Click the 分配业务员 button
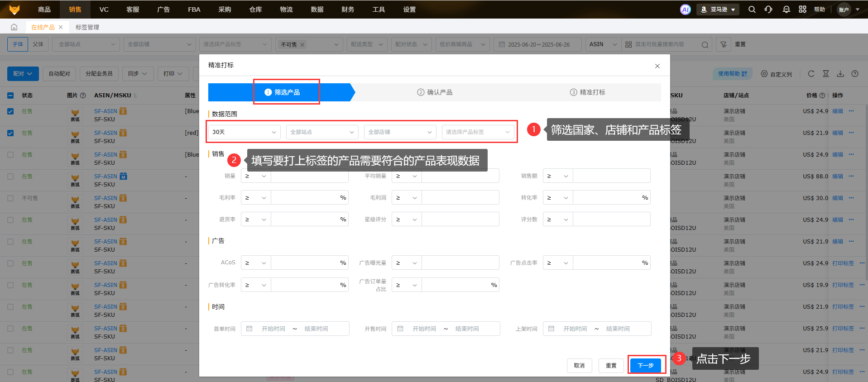The image size is (868, 382). (99, 74)
